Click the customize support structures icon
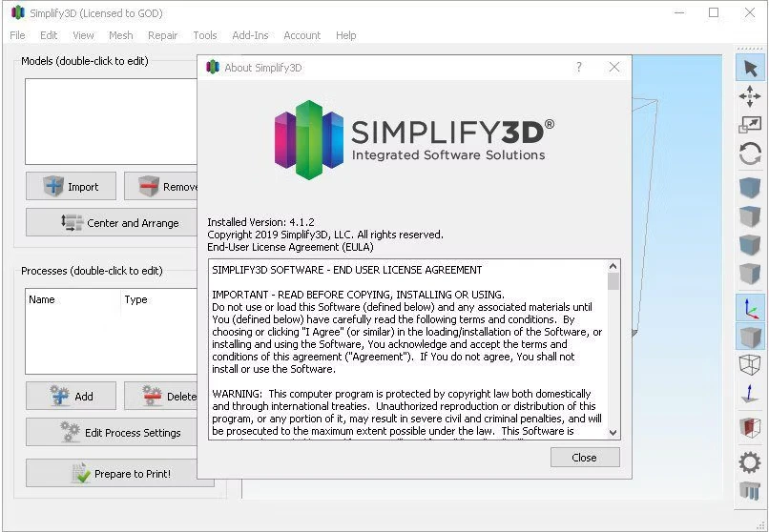The image size is (769, 532). coord(750,491)
